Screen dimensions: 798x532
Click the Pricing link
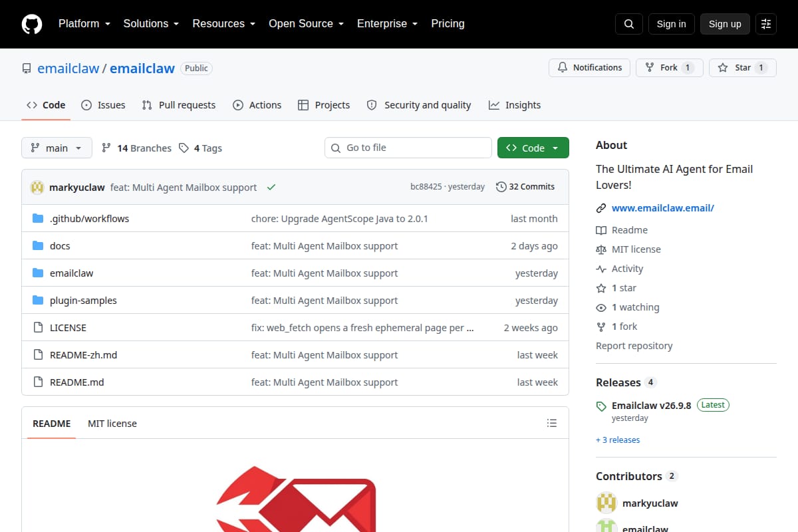click(448, 24)
